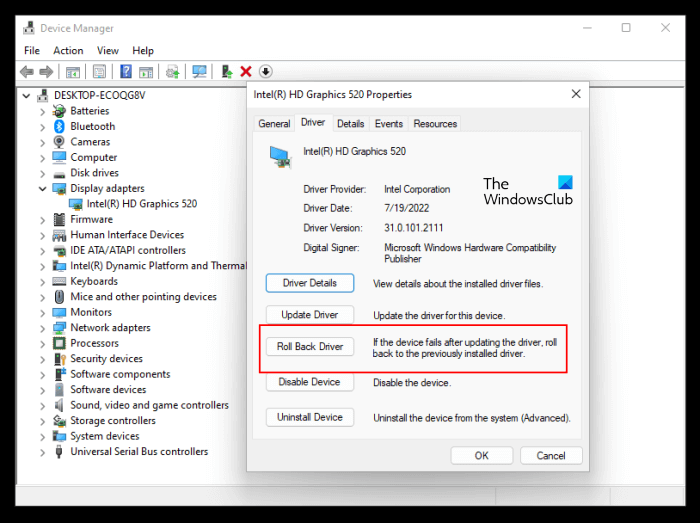
Task: Click the Disable Device button
Action: pos(310,382)
